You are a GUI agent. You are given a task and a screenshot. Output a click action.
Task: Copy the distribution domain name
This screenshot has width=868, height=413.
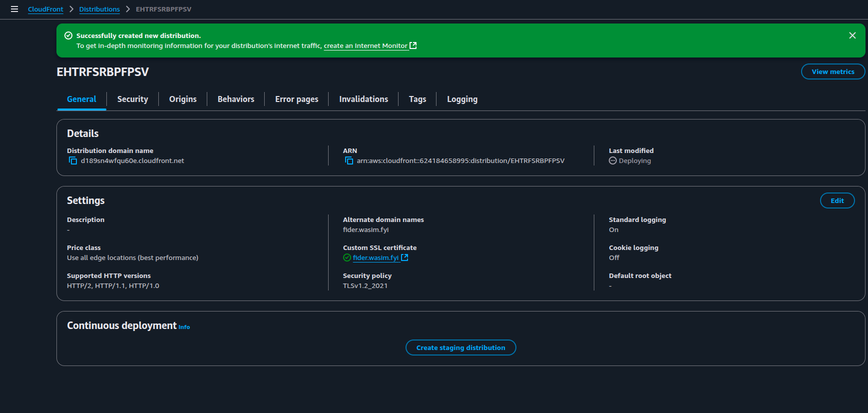(x=73, y=160)
